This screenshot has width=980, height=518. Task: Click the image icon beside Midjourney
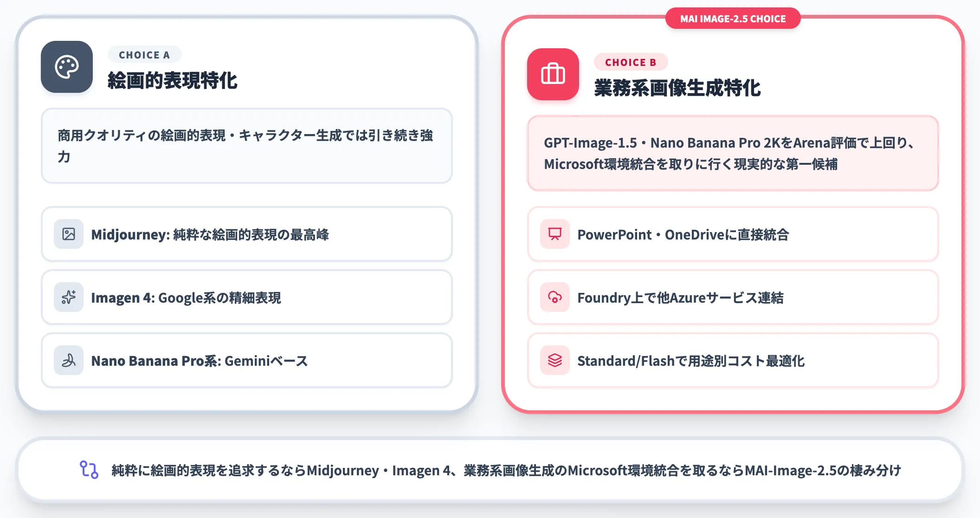(x=69, y=234)
